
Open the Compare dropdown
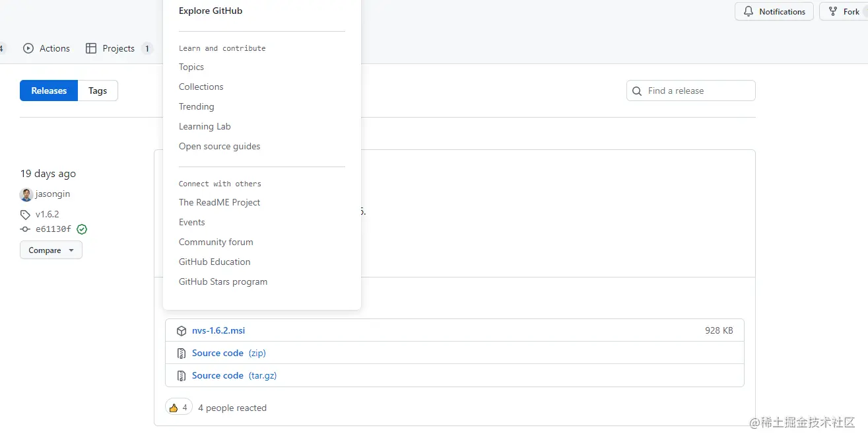[x=51, y=250]
